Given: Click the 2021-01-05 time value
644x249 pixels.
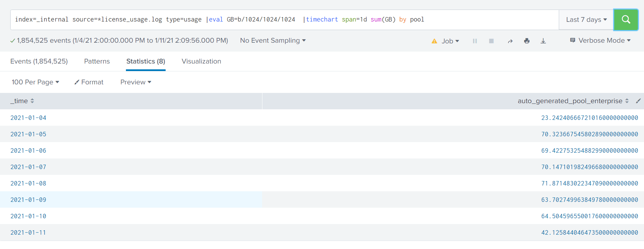Looking at the screenshot, I should [x=28, y=134].
